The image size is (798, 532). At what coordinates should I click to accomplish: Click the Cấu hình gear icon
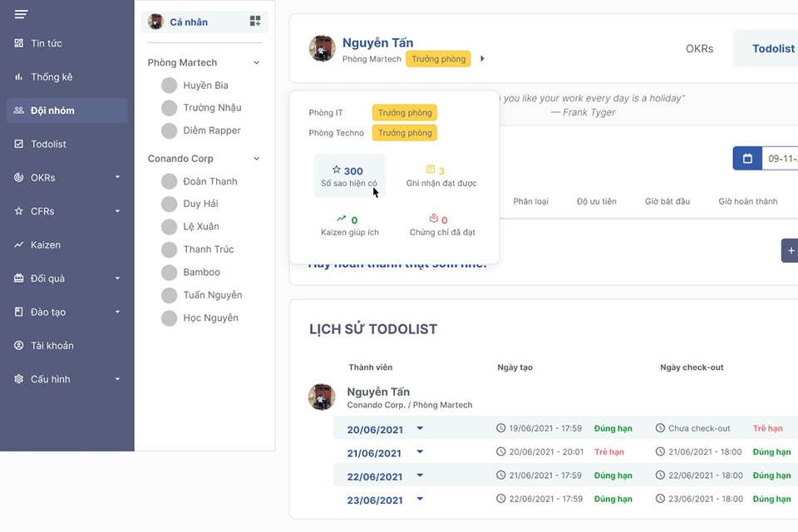coord(19,379)
